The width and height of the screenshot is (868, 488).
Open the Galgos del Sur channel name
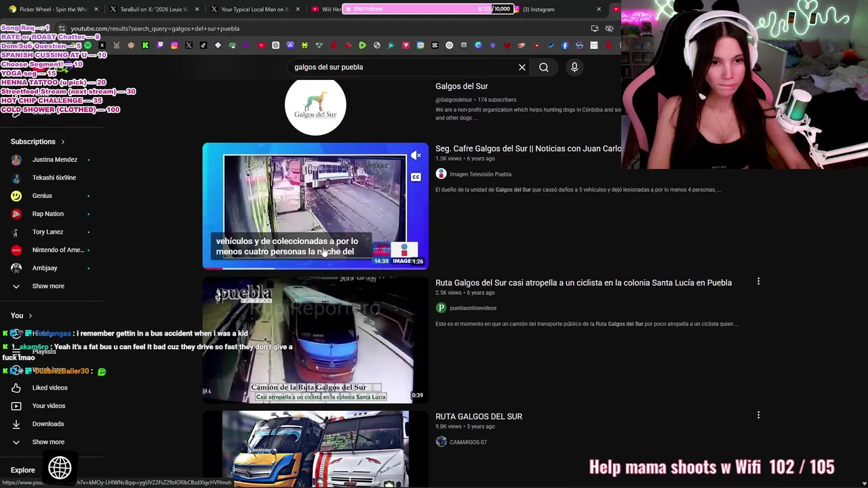462,86
